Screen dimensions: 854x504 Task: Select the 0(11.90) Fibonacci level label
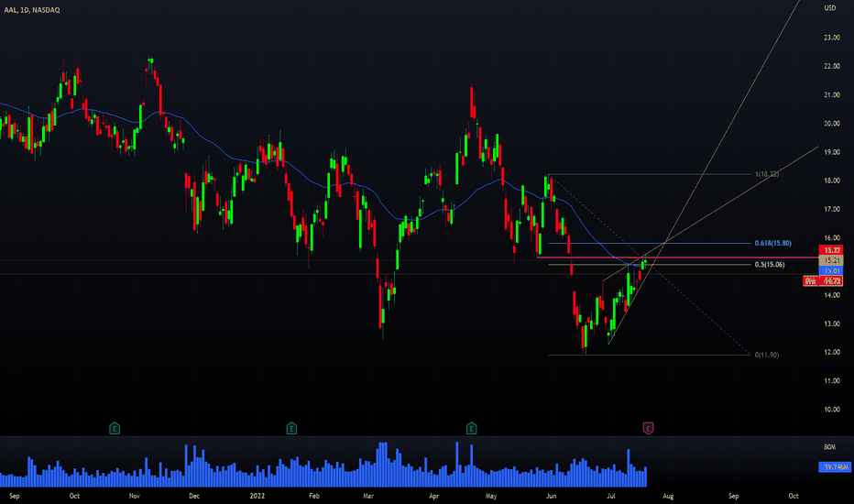coord(767,355)
